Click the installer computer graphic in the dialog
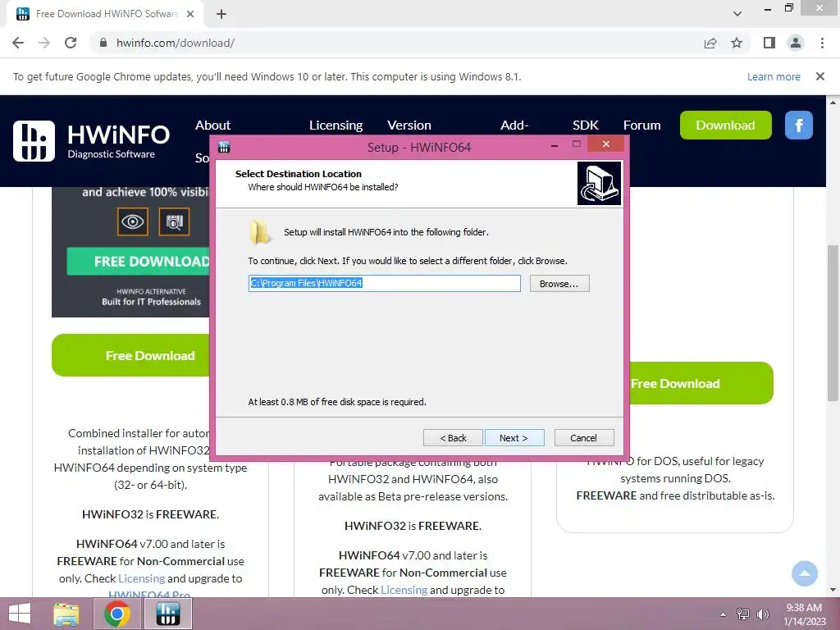840x630 pixels. [x=599, y=184]
